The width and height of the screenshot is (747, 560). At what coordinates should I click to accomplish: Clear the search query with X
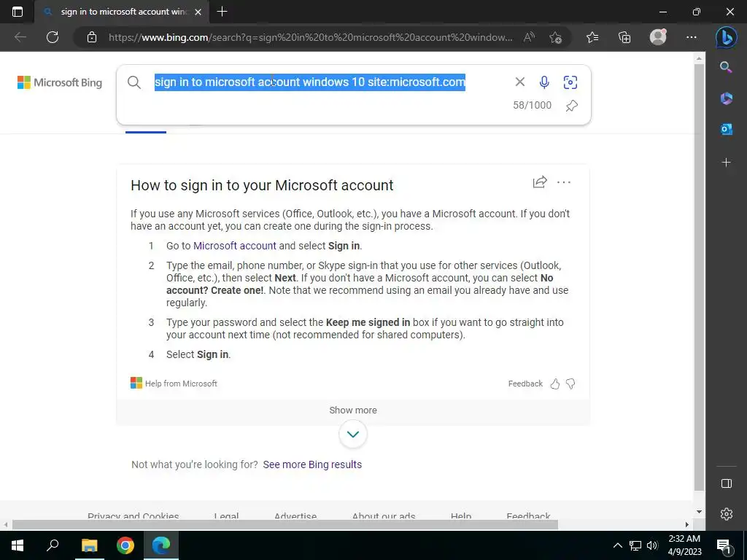pos(519,82)
